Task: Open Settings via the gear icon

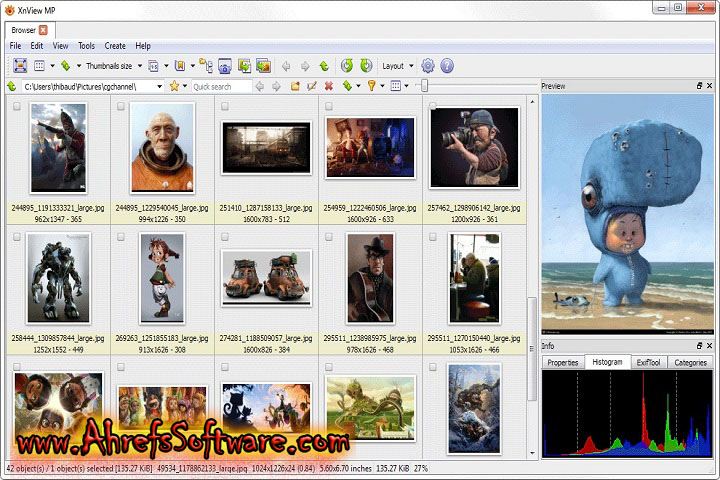Action: tap(428, 66)
